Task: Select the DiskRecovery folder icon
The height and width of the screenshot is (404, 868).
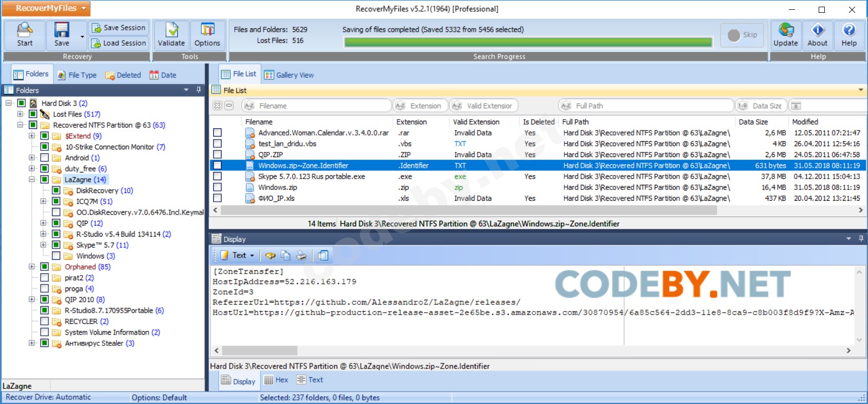Action: (68, 190)
